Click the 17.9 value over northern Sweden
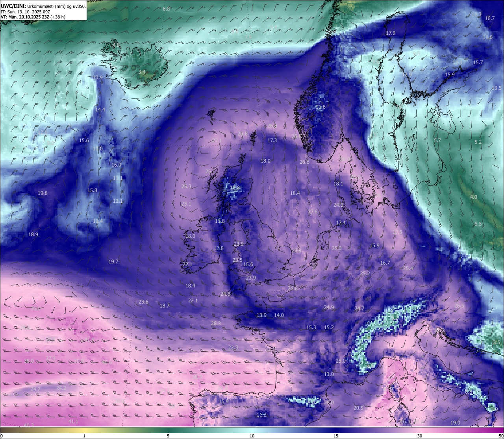This screenshot has width=504, height=439. point(391,33)
